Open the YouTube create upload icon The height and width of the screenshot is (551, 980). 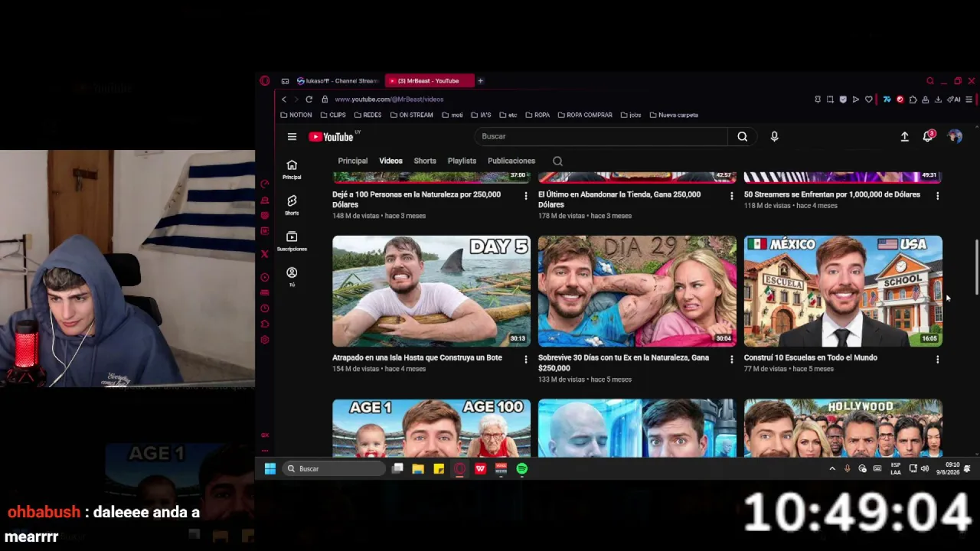pos(904,136)
